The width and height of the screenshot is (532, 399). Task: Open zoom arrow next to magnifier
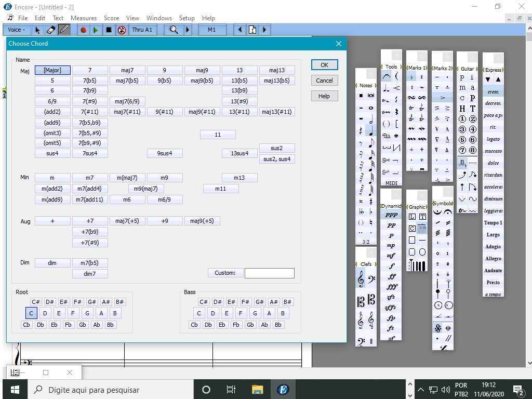click(188, 30)
